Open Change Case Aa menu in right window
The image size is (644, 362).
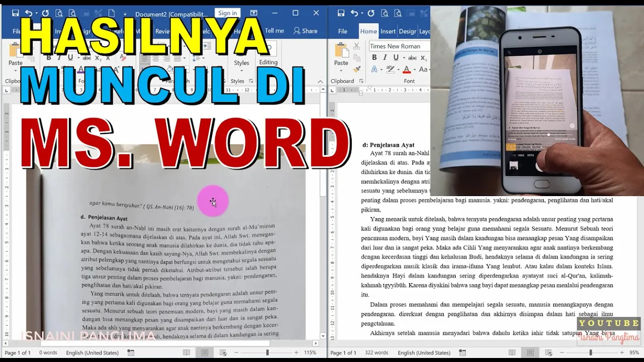[424, 70]
